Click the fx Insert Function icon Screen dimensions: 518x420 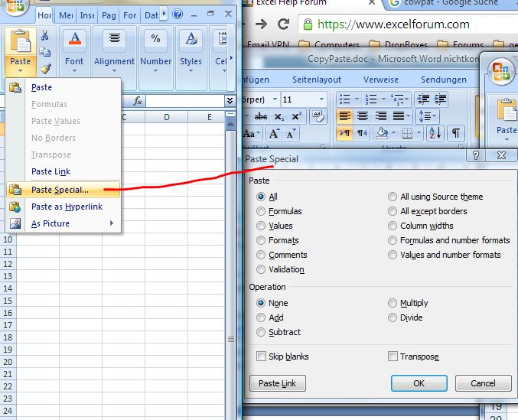coord(138,101)
